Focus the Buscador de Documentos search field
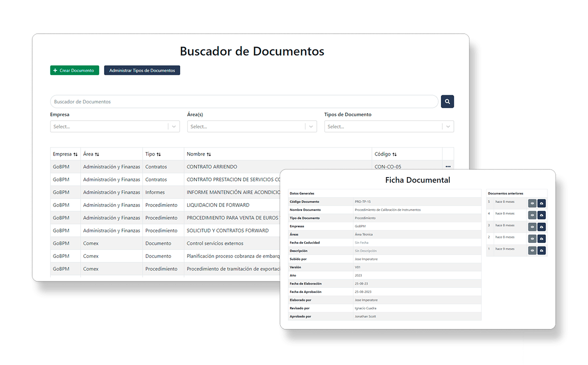 pyautogui.click(x=244, y=101)
